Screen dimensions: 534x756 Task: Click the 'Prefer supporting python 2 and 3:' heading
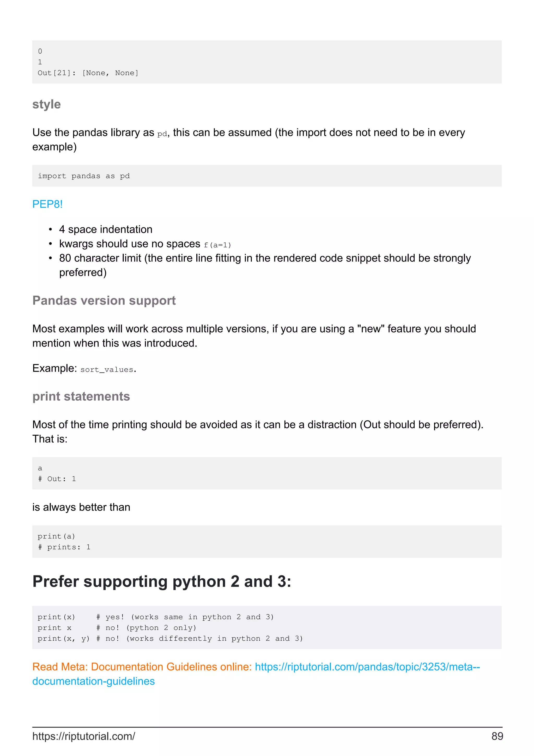coord(162,581)
